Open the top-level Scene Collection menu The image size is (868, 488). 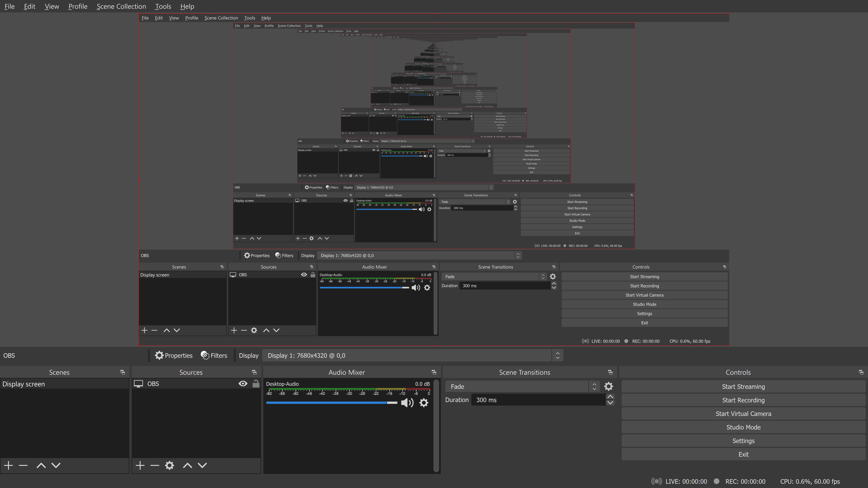click(x=121, y=6)
